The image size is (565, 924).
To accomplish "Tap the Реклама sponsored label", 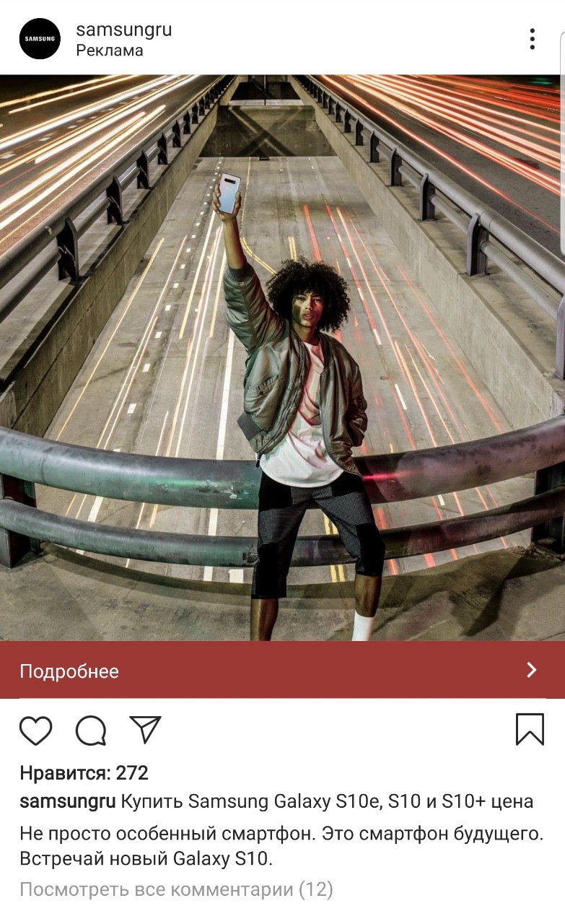I will pos(110,51).
